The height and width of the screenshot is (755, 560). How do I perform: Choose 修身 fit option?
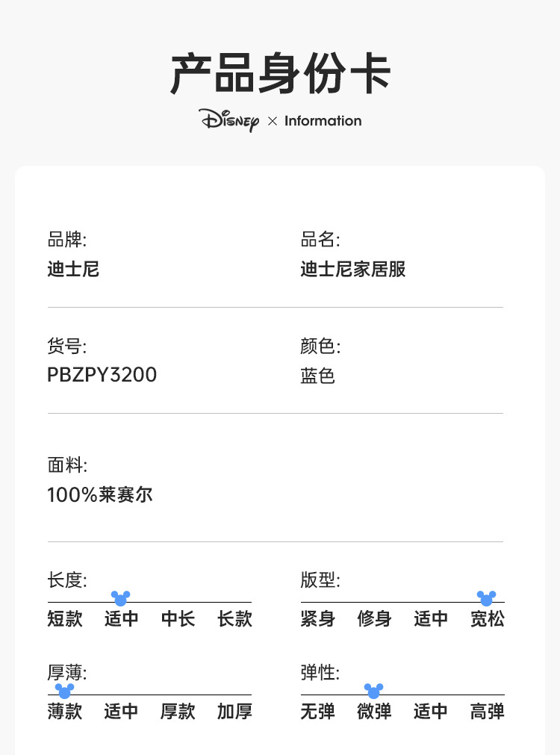point(374,619)
